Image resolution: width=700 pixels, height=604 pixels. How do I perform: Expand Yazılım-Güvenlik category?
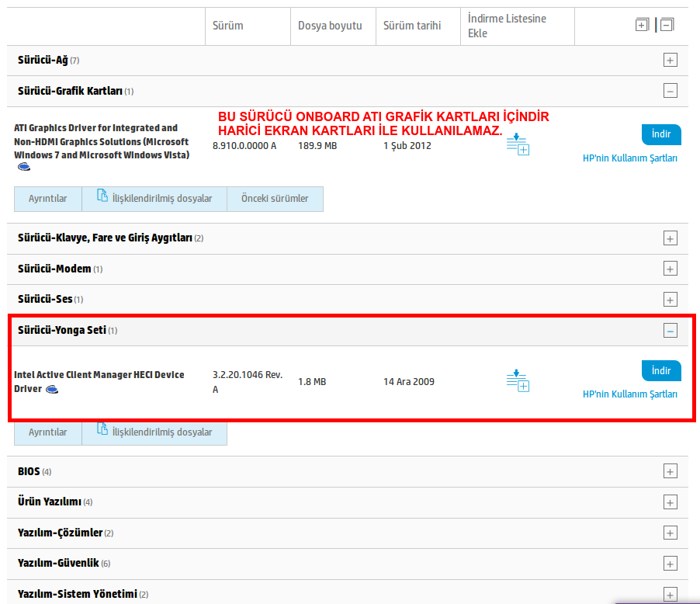(670, 564)
